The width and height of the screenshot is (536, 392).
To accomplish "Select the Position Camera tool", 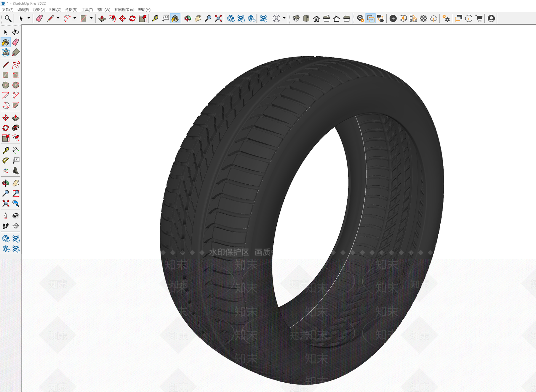I will [6, 216].
